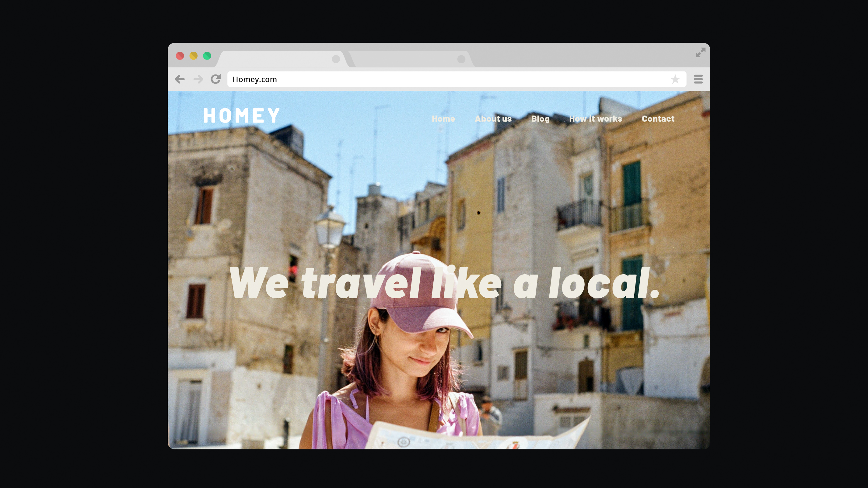The width and height of the screenshot is (868, 488).
Task: Click the red close window button
Action: tap(180, 56)
